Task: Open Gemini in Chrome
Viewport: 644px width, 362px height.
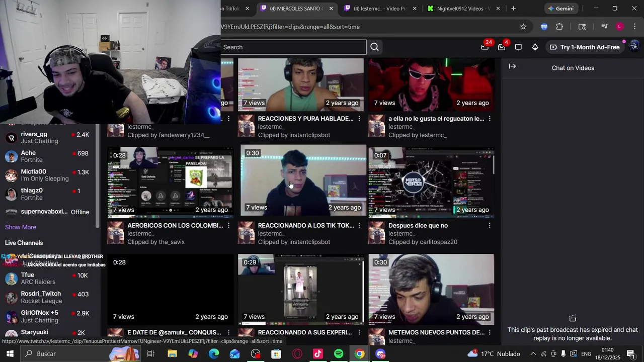Action: click(x=560, y=9)
